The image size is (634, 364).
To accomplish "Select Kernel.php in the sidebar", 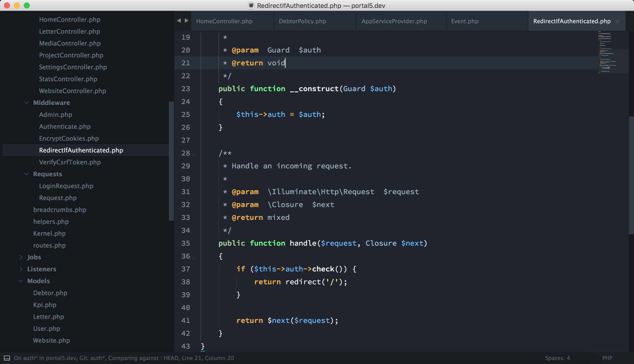I will tap(50, 233).
